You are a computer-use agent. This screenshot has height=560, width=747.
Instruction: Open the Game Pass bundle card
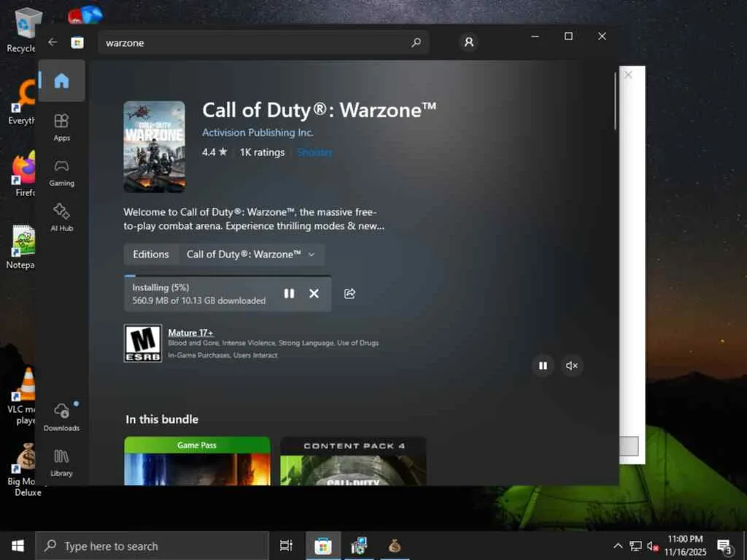pos(197,461)
